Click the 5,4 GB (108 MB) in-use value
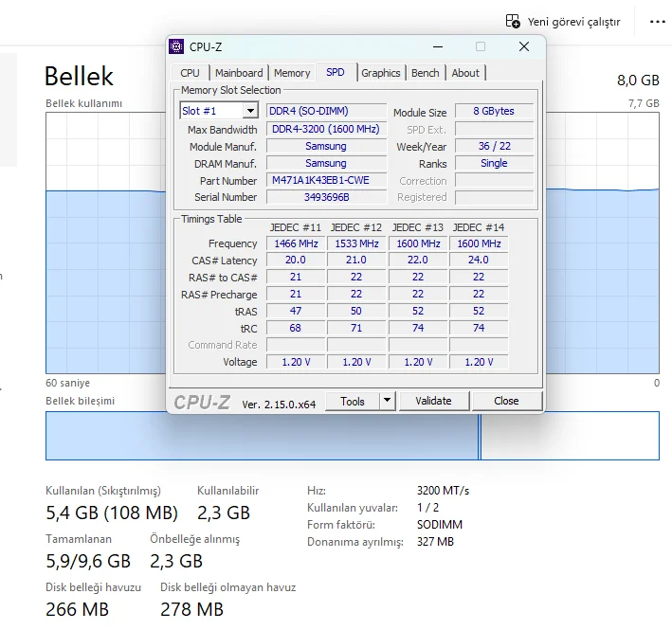Viewport: 672px width, 630px height. tap(112, 513)
